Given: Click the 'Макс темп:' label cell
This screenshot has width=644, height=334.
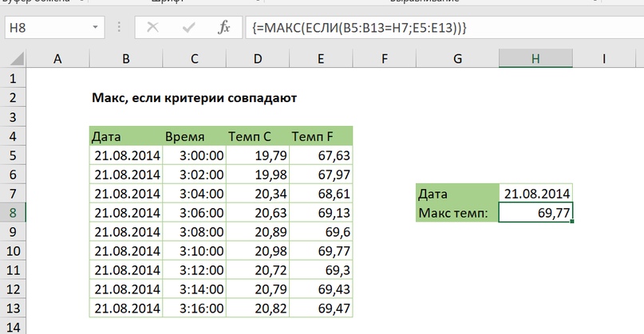Looking at the screenshot, I should 457,213.
